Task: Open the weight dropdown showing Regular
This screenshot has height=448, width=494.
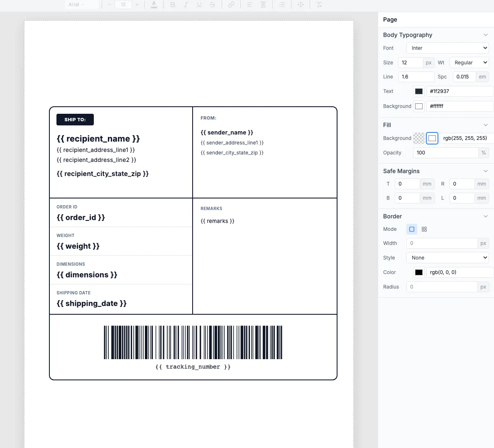Action: pyautogui.click(x=469, y=62)
